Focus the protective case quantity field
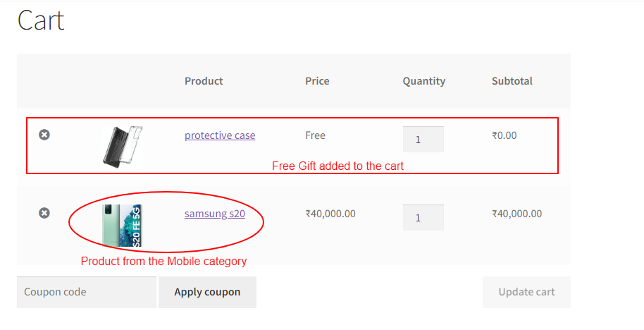This screenshot has width=644, height=330. 423,140
